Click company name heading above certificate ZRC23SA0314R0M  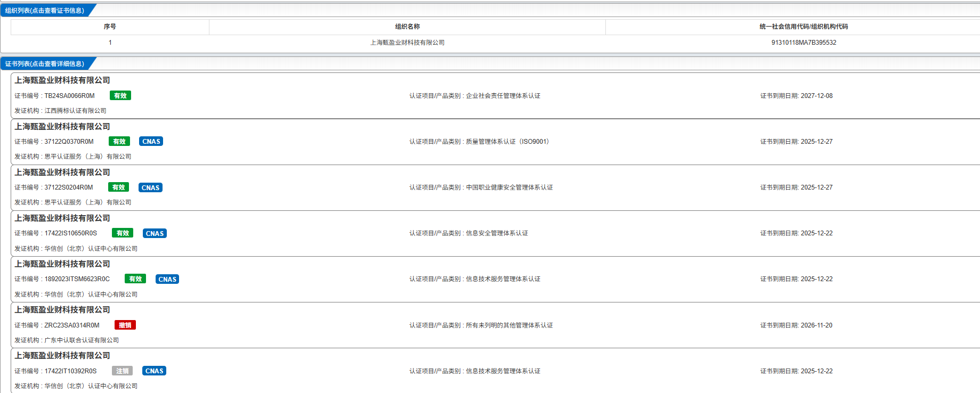[x=62, y=310]
